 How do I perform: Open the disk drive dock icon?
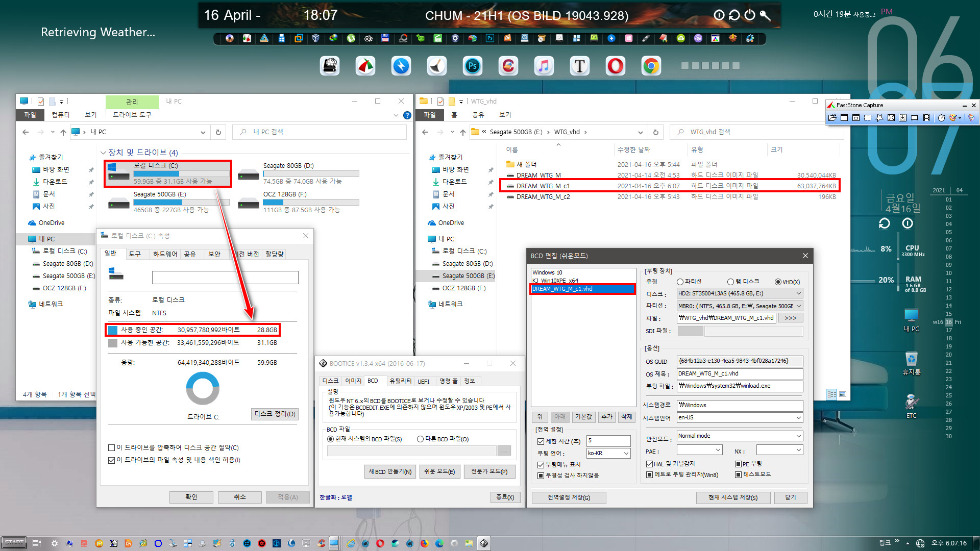point(330,66)
